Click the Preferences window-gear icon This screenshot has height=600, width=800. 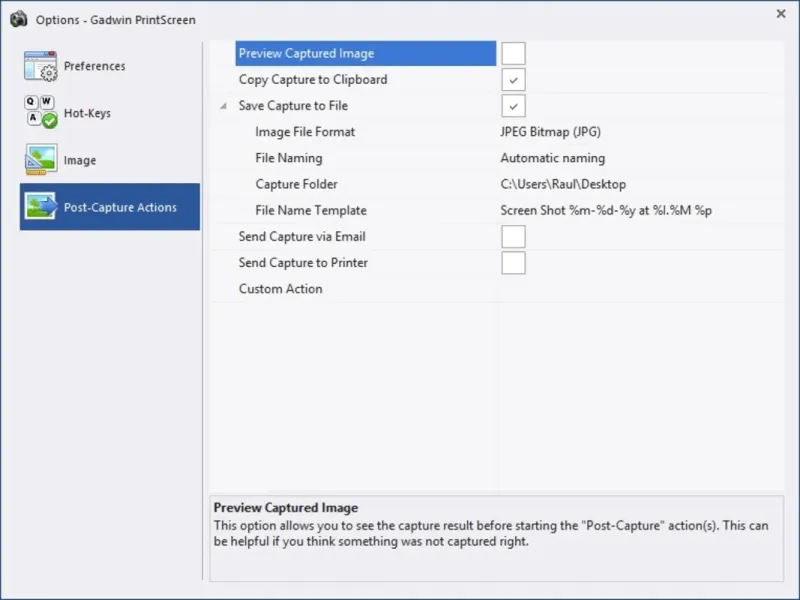coord(41,66)
